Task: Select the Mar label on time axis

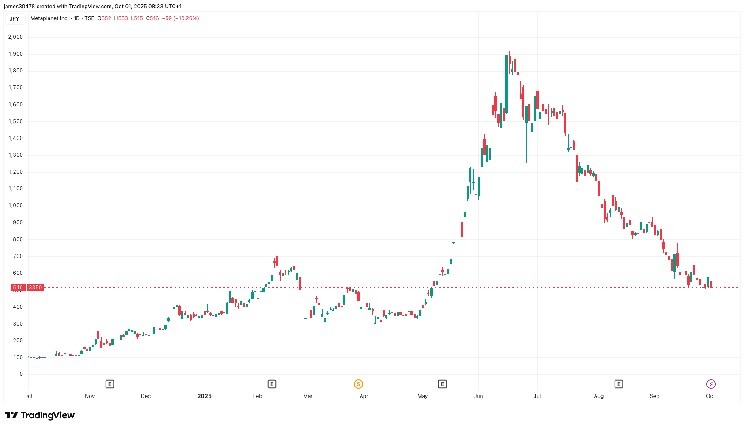Action: pos(308,396)
